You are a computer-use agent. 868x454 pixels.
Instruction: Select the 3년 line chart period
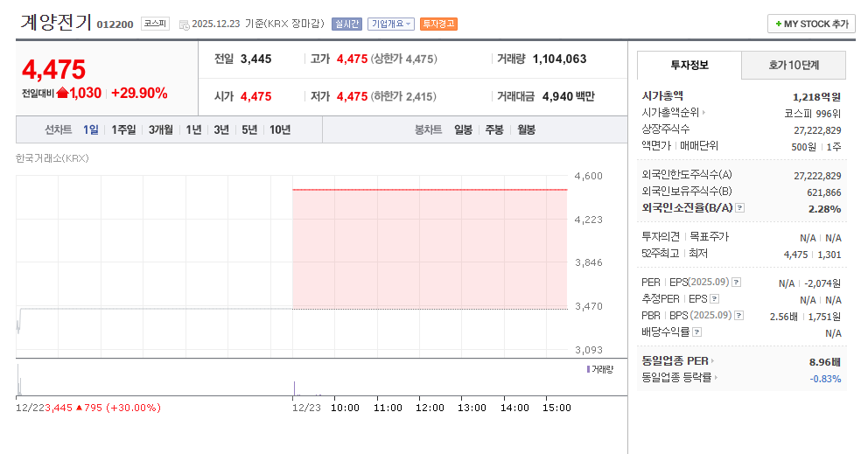coord(221,129)
